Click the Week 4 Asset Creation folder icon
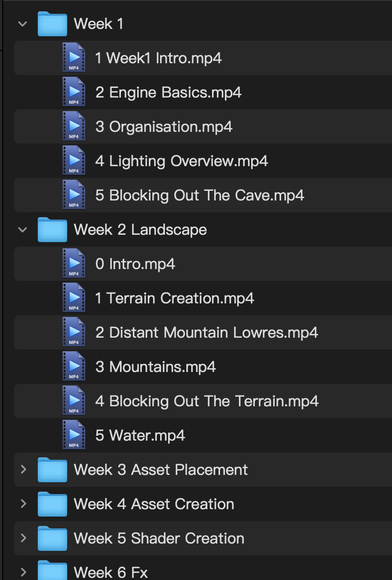This screenshot has width=392, height=580. point(52,504)
